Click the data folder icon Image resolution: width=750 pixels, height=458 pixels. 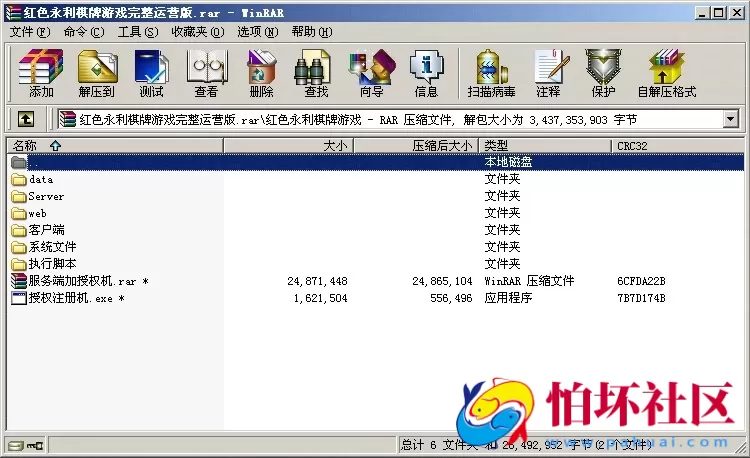pos(19,179)
